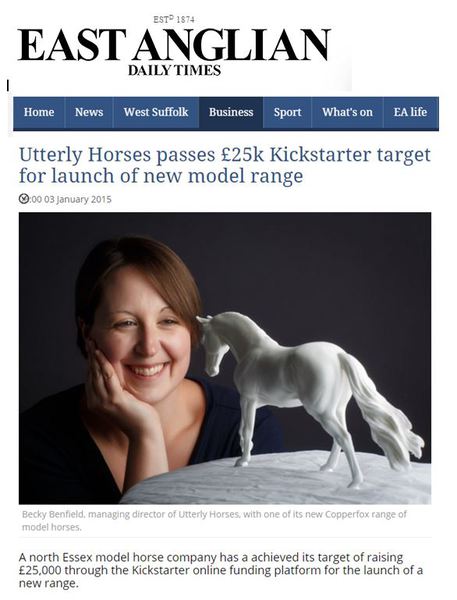Click the clock icon beside the date
457x600 pixels.
point(23,199)
